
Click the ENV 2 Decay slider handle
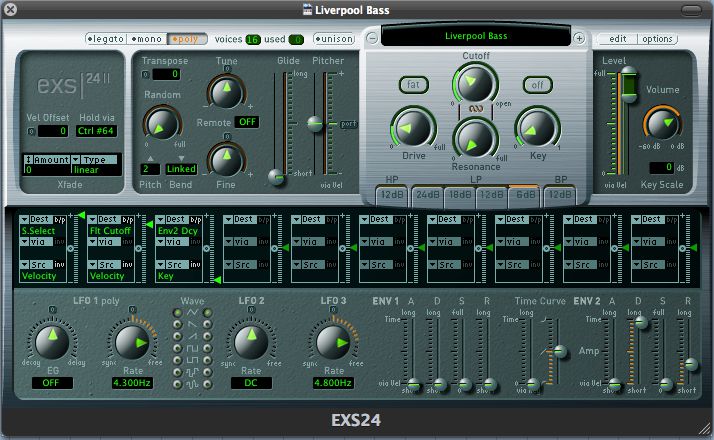[641, 323]
